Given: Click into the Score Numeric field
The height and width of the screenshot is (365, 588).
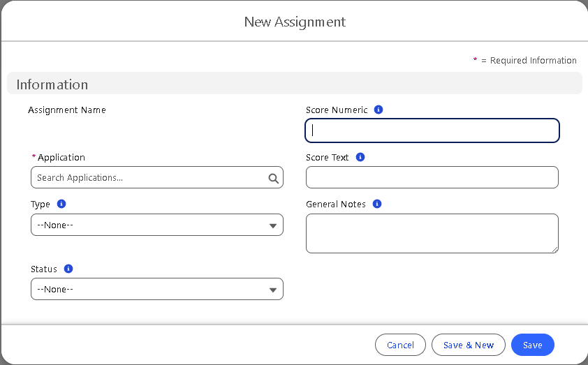Looking at the screenshot, I should (x=432, y=131).
